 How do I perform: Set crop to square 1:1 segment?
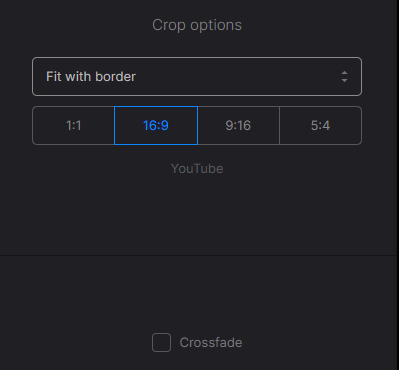pyautogui.click(x=73, y=126)
